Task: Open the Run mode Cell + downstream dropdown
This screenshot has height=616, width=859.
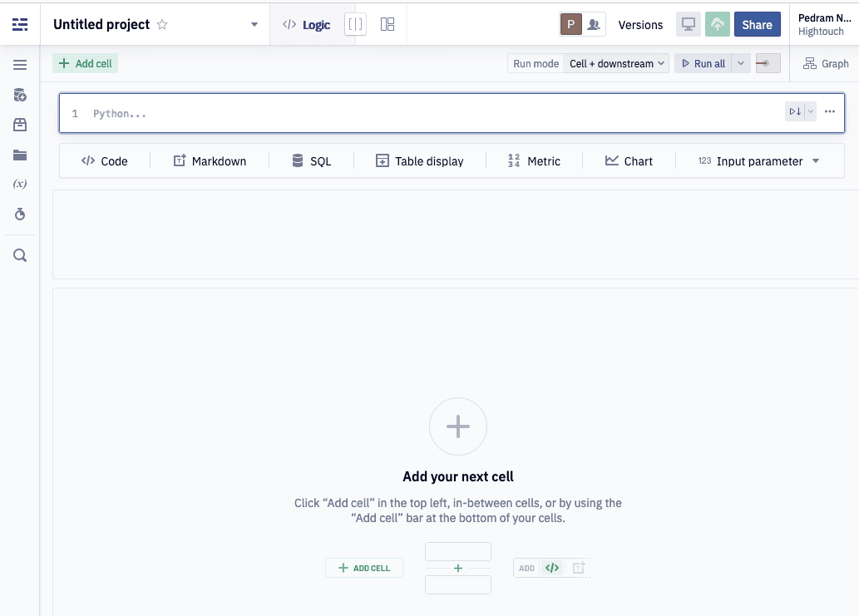Action: [x=616, y=63]
